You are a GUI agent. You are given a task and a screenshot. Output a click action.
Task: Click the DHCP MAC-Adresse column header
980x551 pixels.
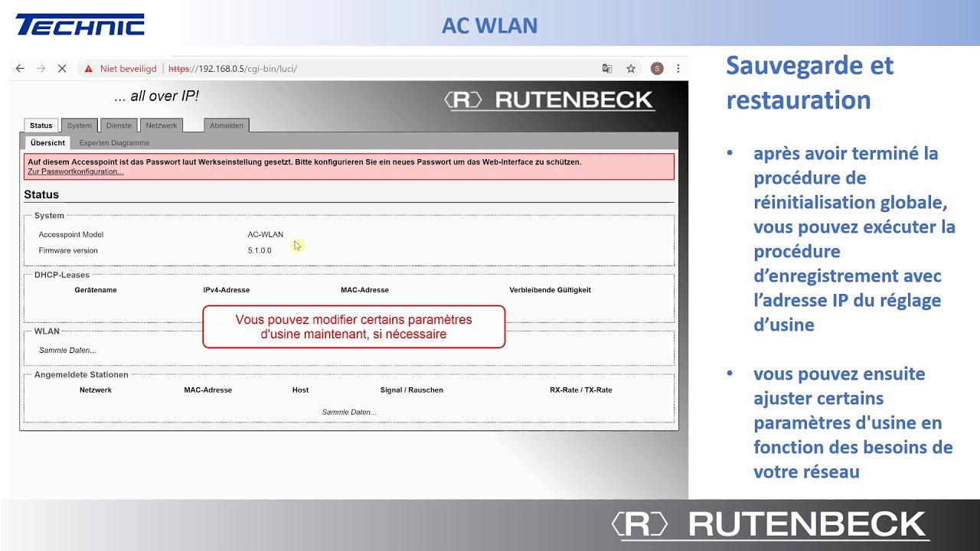(x=364, y=290)
